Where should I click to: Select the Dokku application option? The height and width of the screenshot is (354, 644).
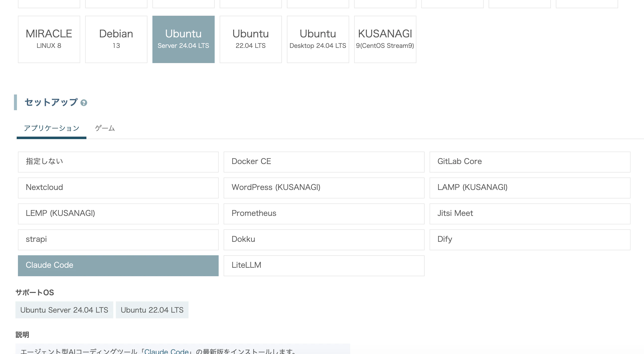click(x=324, y=240)
